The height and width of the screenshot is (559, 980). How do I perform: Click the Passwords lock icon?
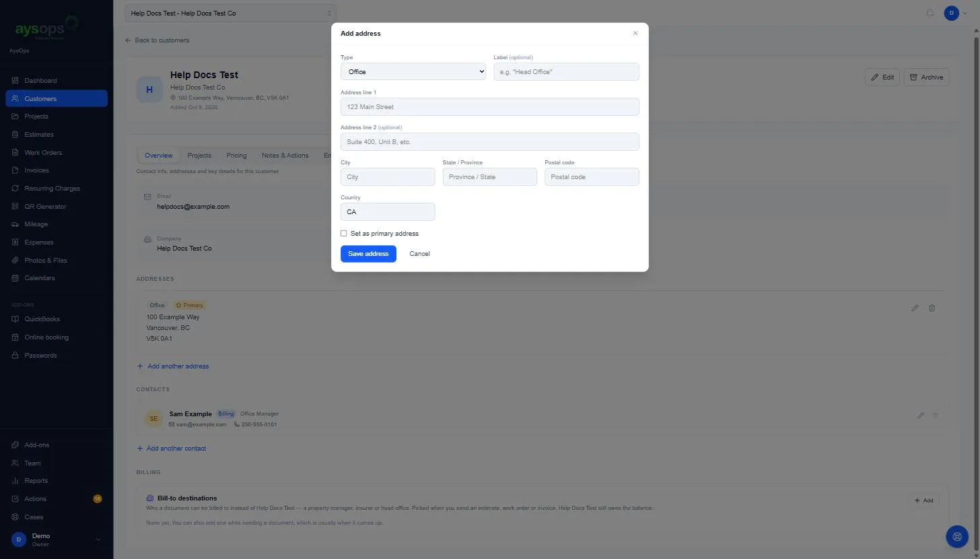[x=15, y=356]
